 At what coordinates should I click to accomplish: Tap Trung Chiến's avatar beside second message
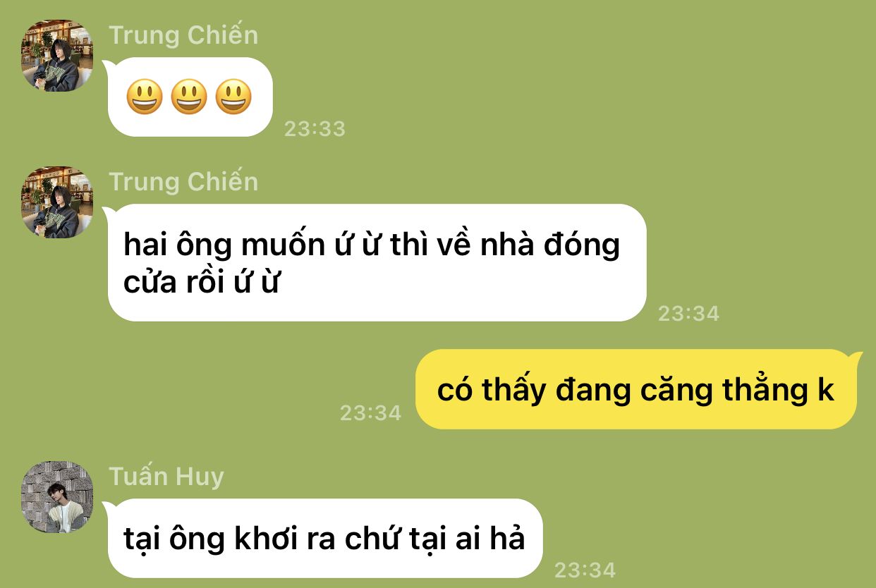point(58,202)
